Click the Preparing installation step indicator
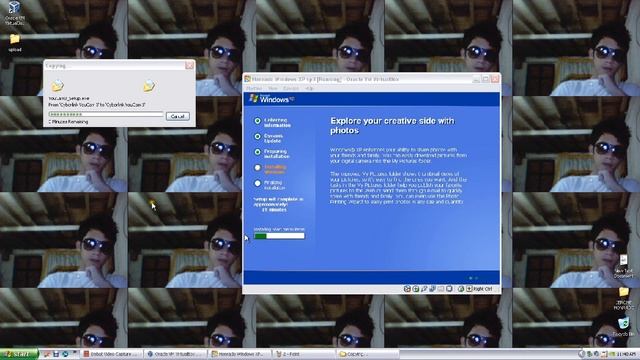The width and height of the screenshot is (640, 360). [x=258, y=152]
